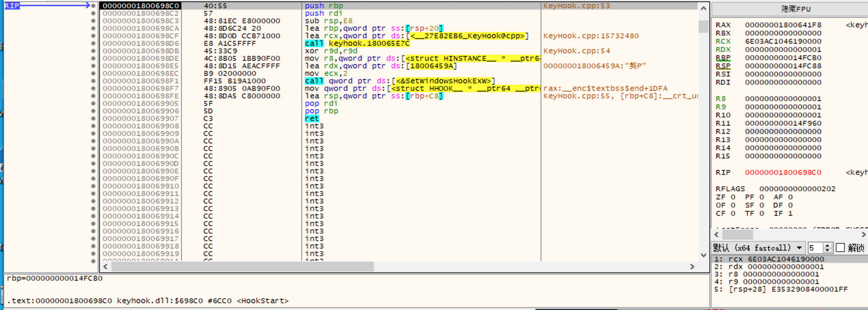Toggle breakpoint dot at address 00000001800698C0

click(93, 6)
